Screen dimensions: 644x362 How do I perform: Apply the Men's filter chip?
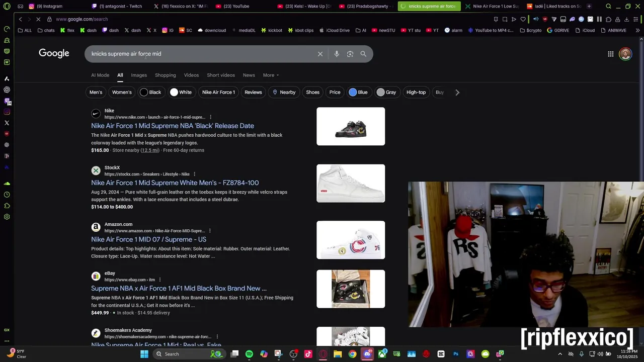tap(96, 92)
